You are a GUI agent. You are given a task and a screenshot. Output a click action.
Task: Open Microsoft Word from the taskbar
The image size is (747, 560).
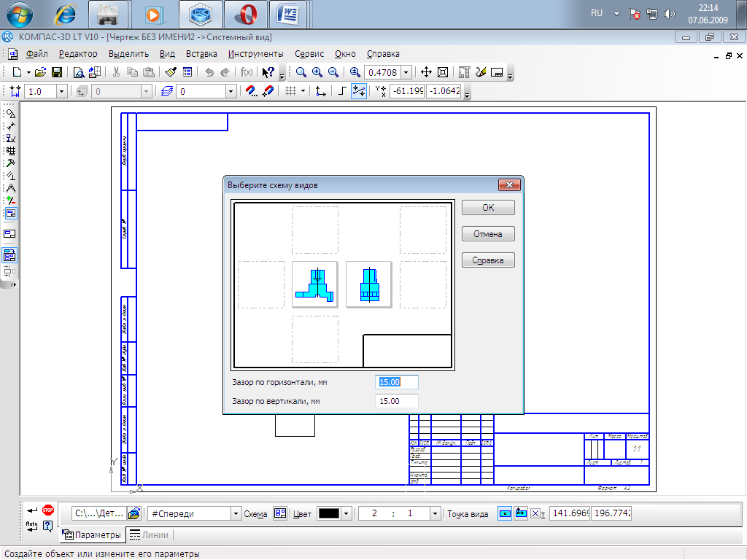click(x=289, y=15)
